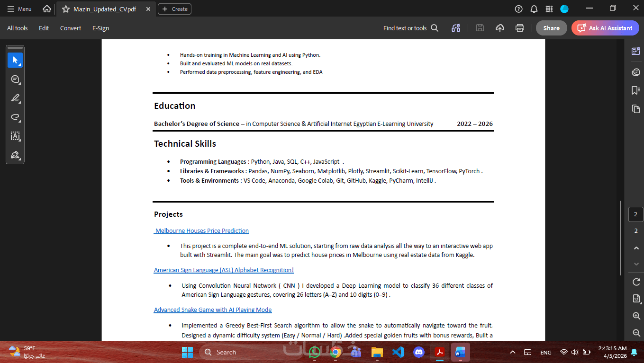Open WhatsApp from the taskbar
This screenshot has height=363, width=644.
314,352
